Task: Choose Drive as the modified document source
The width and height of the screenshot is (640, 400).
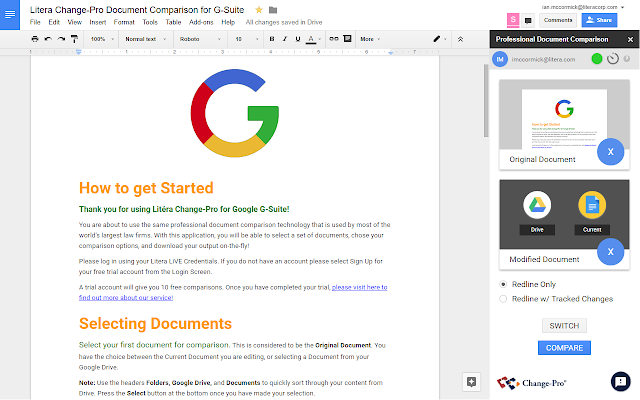Action: [x=537, y=212]
